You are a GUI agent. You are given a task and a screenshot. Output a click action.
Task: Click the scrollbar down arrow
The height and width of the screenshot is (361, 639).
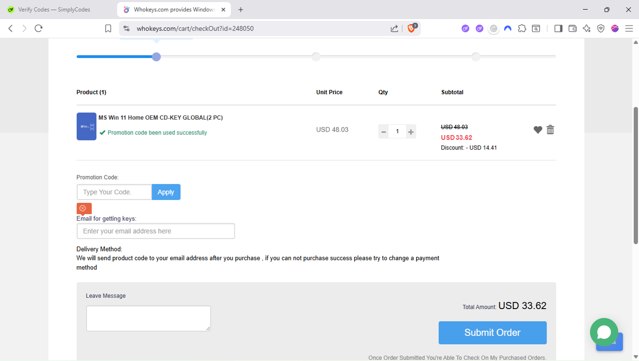pos(635,357)
